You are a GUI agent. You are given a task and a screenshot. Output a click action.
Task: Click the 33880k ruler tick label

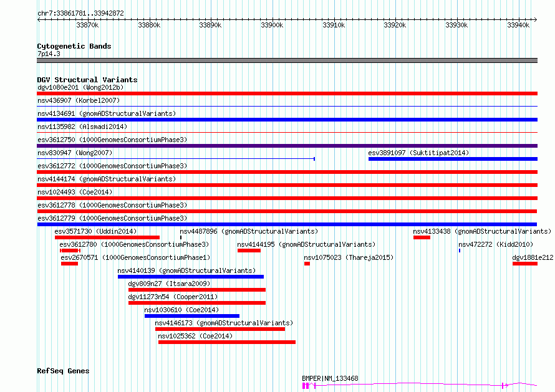[149, 25]
